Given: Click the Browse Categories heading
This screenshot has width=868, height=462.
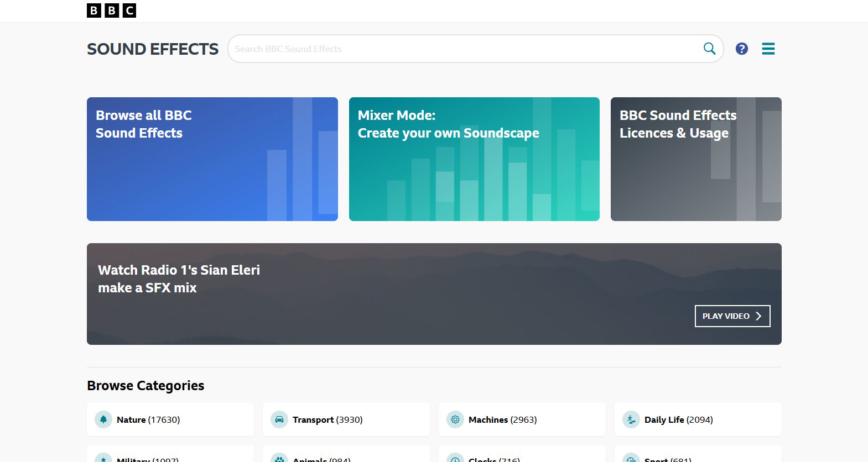Looking at the screenshot, I should pos(145,386).
